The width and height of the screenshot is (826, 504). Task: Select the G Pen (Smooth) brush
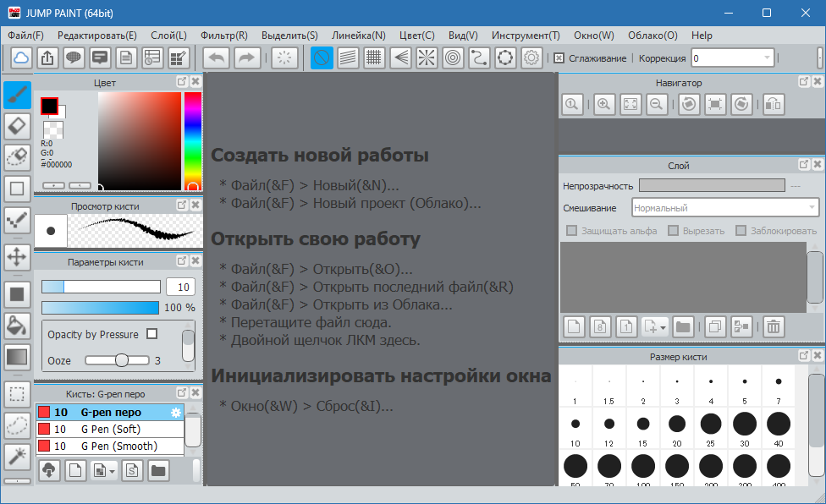pyautogui.click(x=109, y=446)
